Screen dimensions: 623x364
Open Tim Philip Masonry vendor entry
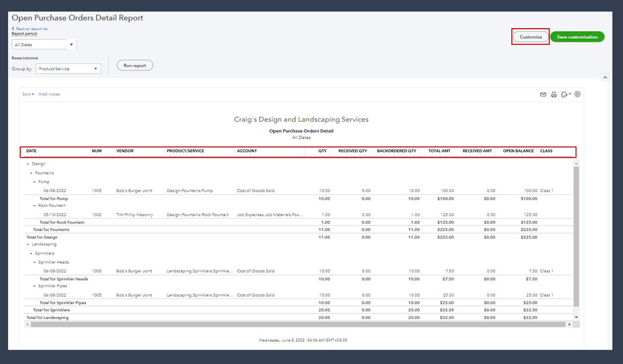134,215
